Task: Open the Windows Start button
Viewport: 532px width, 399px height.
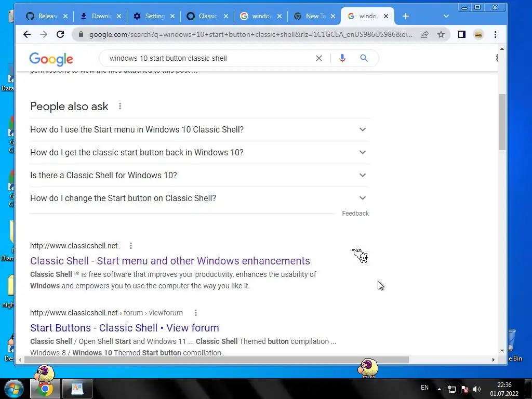Action: point(14,389)
